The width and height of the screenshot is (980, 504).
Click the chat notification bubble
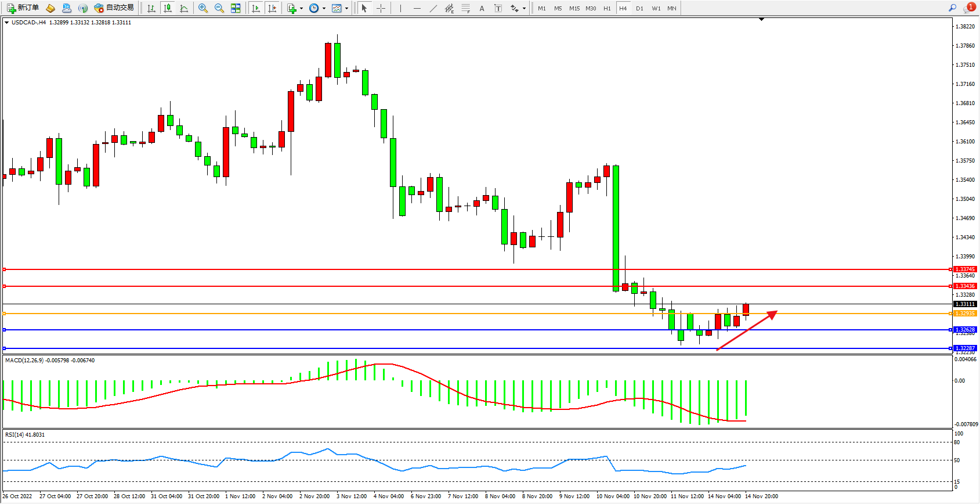point(968,8)
